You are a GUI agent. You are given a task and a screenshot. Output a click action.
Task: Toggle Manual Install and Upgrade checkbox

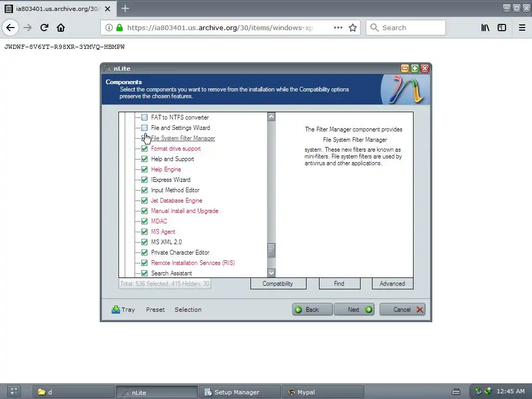pos(144,211)
